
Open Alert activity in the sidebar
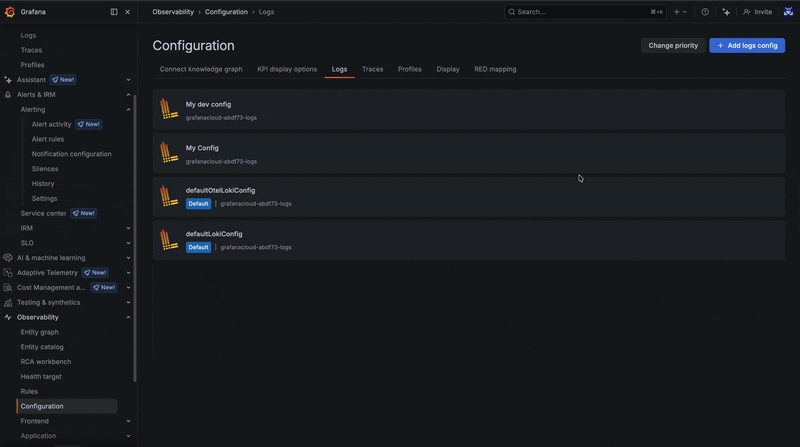click(51, 124)
